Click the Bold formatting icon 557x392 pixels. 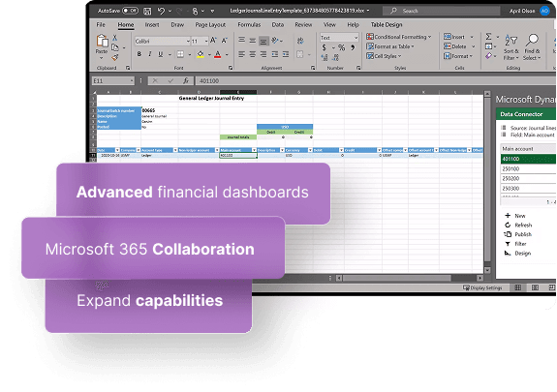click(139, 54)
